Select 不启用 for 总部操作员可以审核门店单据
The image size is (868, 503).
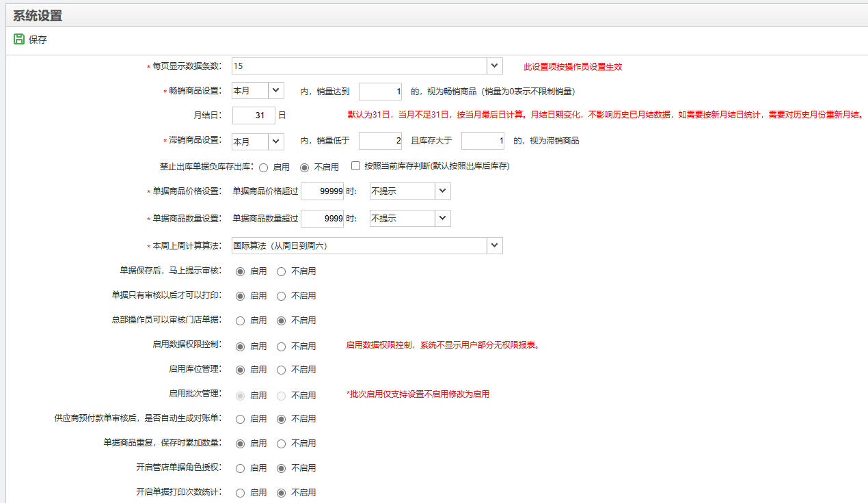(281, 320)
